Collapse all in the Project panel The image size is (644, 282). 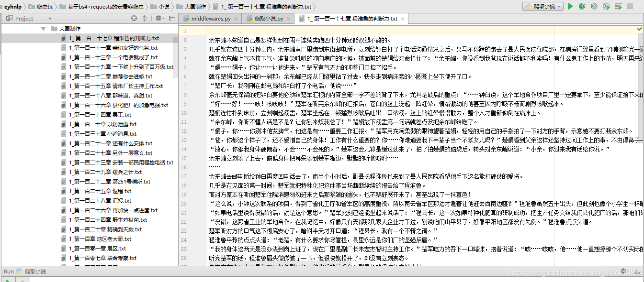pos(144,18)
